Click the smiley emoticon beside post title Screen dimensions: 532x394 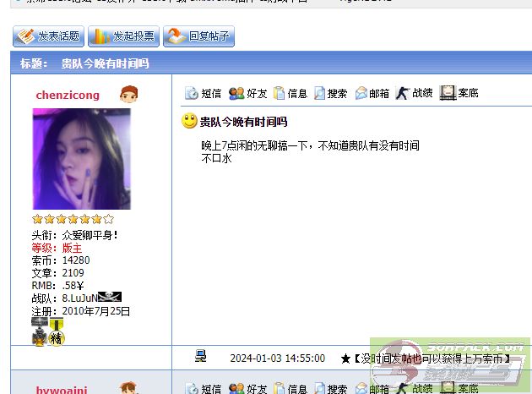coord(190,121)
